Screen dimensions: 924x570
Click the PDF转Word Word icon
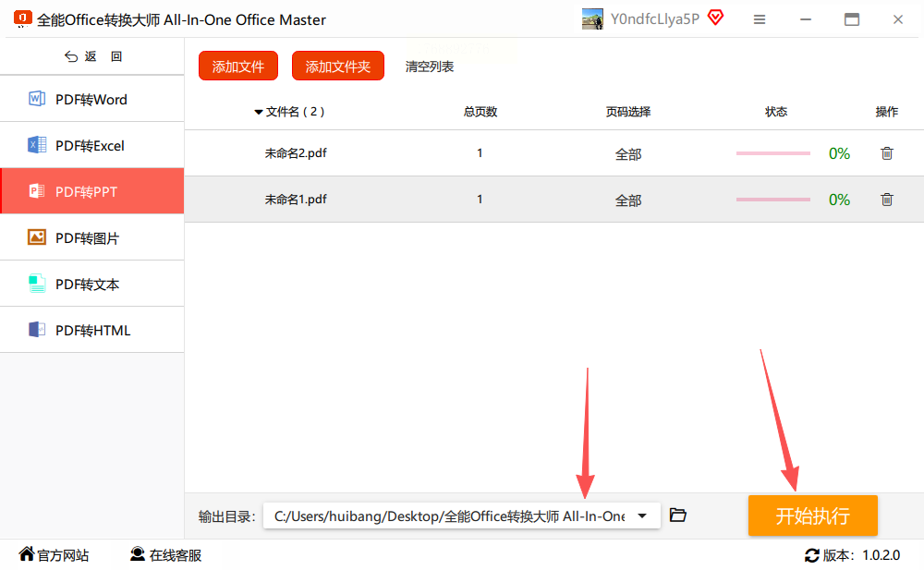click(37, 99)
